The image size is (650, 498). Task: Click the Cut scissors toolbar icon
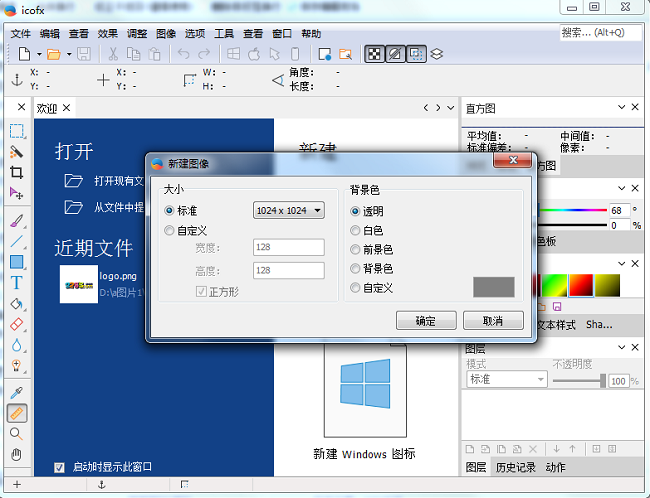tap(113, 53)
